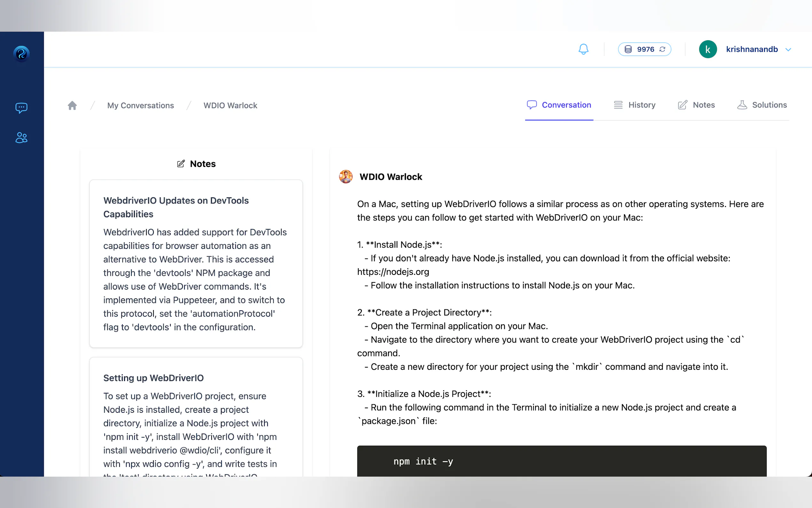Switch to the History tab
This screenshot has height=508, width=812.
(x=635, y=105)
